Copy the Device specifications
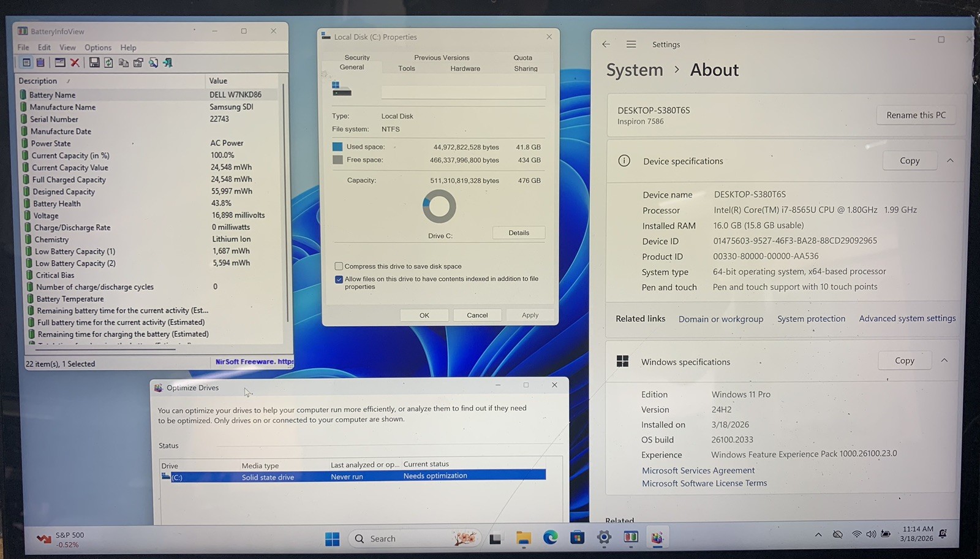This screenshot has height=559, width=980. [x=910, y=161]
